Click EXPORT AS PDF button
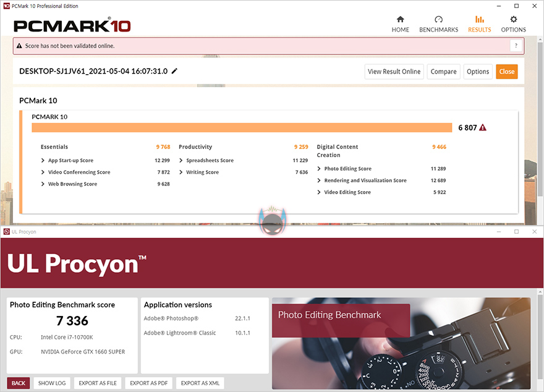 pos(148,383)
